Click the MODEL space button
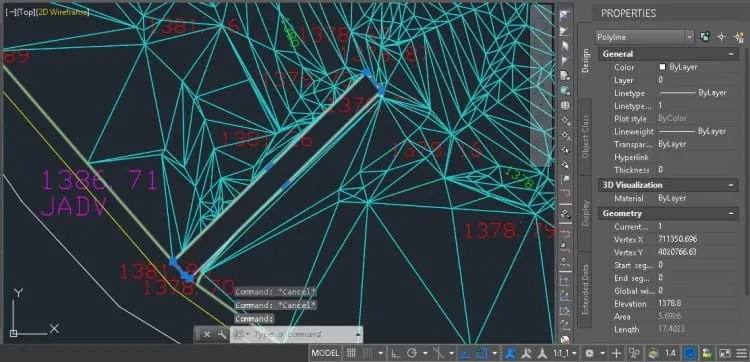 click(325, 353)
